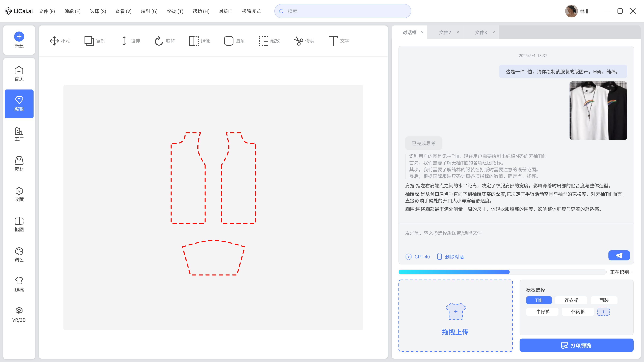
Task: Close the 对话框 tab
Action: [422, 32]
